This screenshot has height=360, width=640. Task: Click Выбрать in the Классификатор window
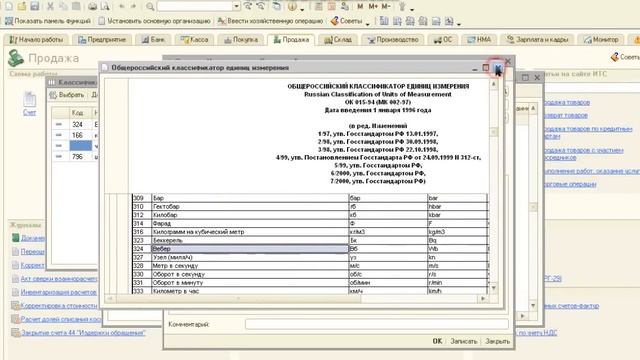(x=67, y=95)
